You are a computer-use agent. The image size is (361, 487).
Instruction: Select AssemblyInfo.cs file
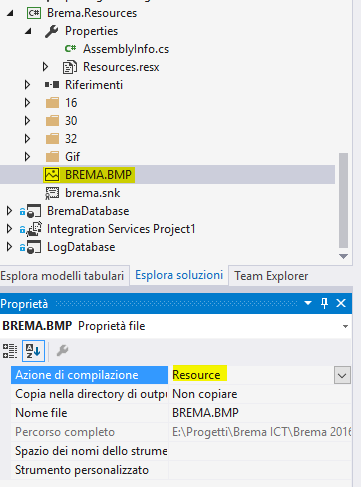tap(126, 49)
